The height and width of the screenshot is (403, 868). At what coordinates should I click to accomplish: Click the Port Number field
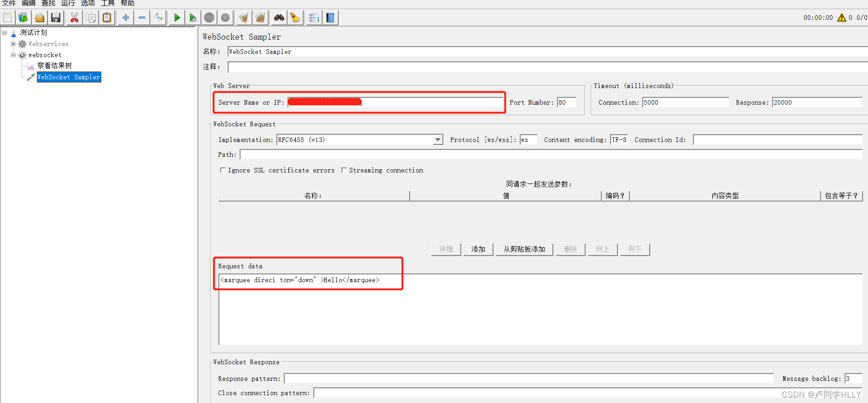[567, 102]
